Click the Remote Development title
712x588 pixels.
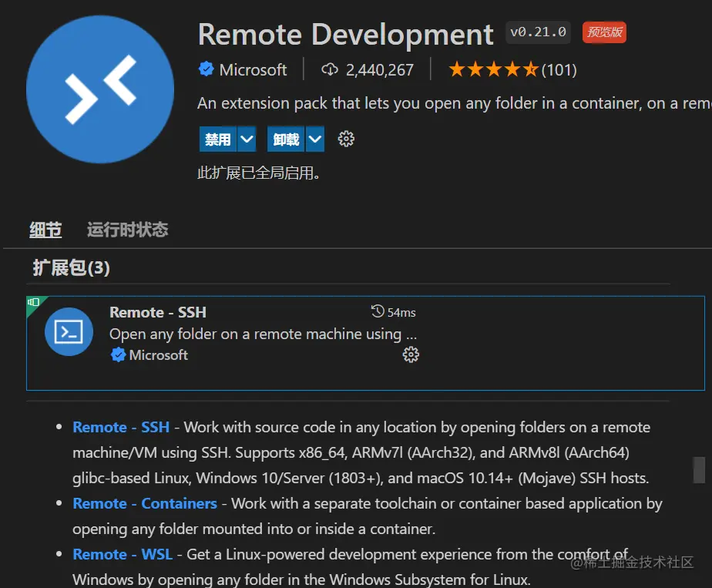tap(345, 35)
